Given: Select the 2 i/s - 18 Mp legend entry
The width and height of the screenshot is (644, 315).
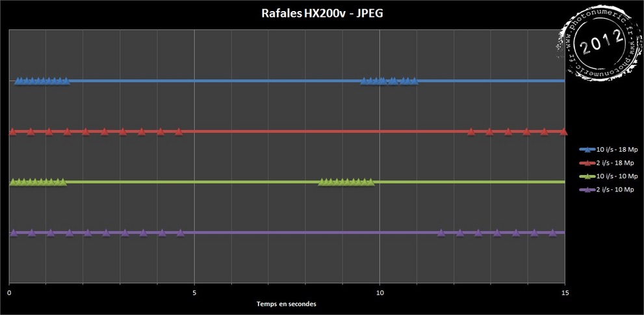Looking at the screenshot, I should [x=606, y=163].
